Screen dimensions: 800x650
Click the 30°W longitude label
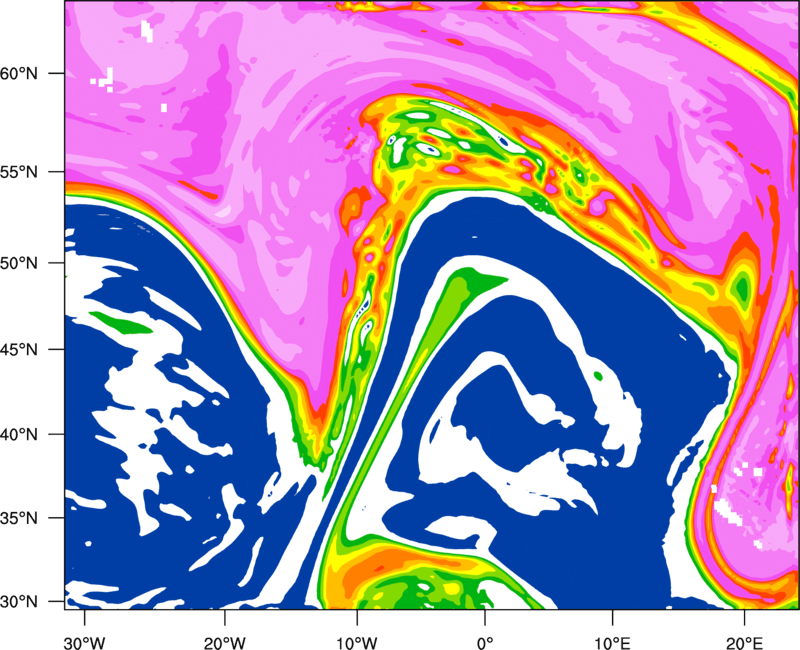pyautogui.click(x=85, y=642)
